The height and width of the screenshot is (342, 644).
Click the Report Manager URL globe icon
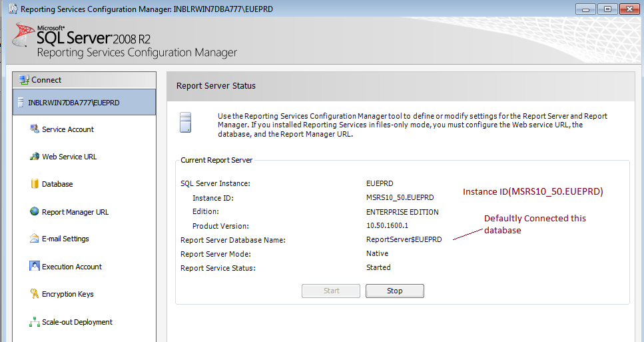point(35,211)
